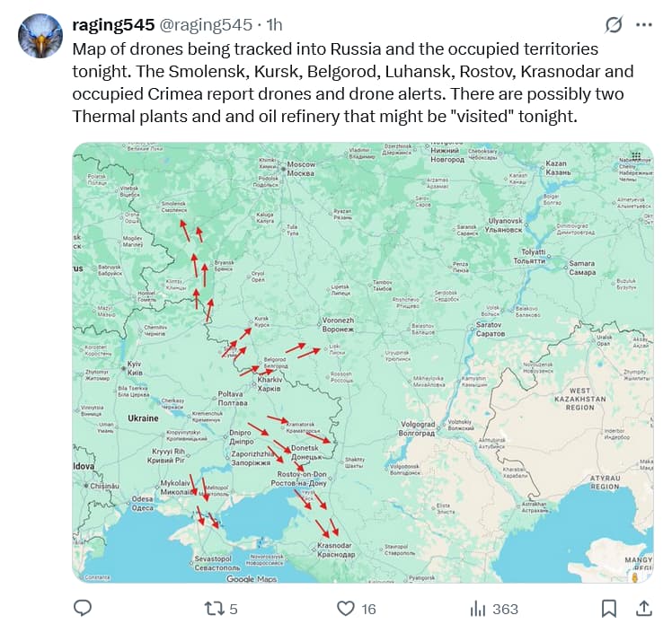Image resolution: width=672 pixels, height=633 pixels.
Task: Click the 363 views count
Action: coord(505,609)
